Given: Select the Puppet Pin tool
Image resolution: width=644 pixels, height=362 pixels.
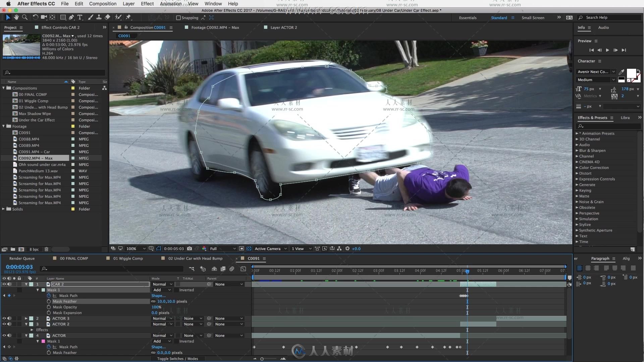Looking at the screenshot, I should click(x=128, y=17).
